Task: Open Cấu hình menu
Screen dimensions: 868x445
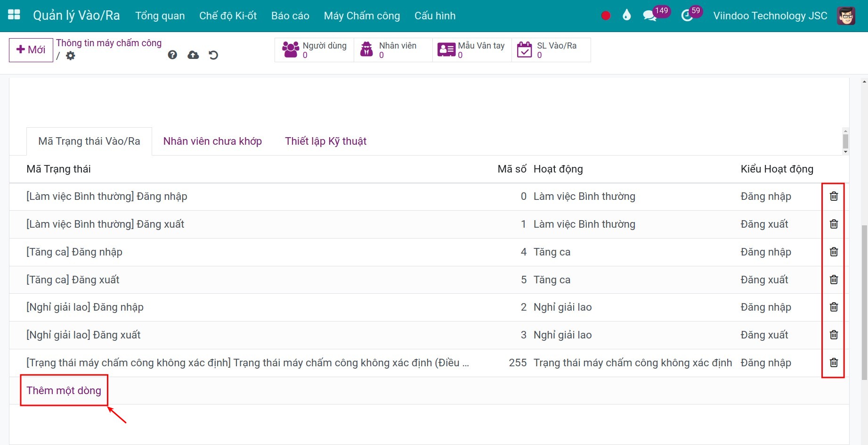Action: (435, 16)
